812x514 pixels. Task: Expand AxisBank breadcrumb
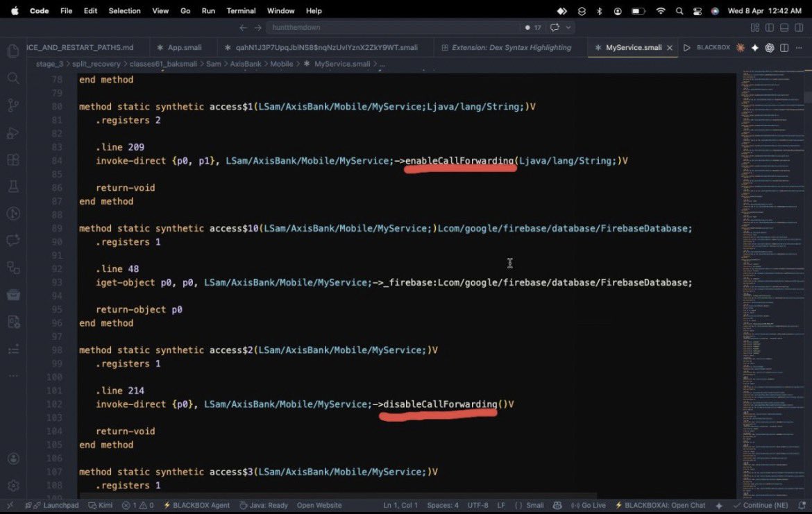tap(246, 64)
